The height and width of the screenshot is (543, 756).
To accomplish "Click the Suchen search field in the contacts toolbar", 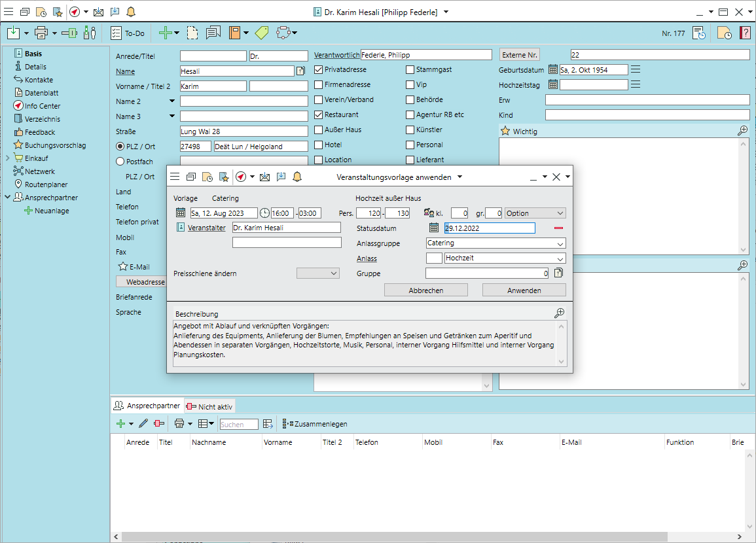I will pos(238,425).
